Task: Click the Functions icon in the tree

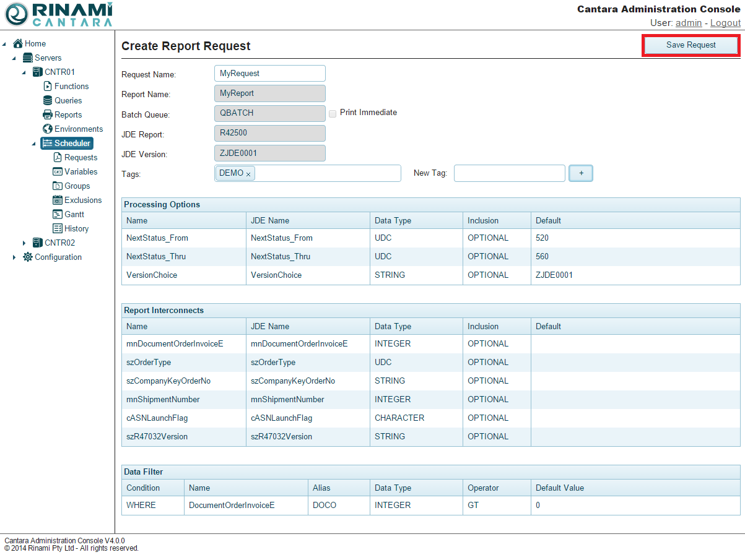Action: (x=48, y=86)
